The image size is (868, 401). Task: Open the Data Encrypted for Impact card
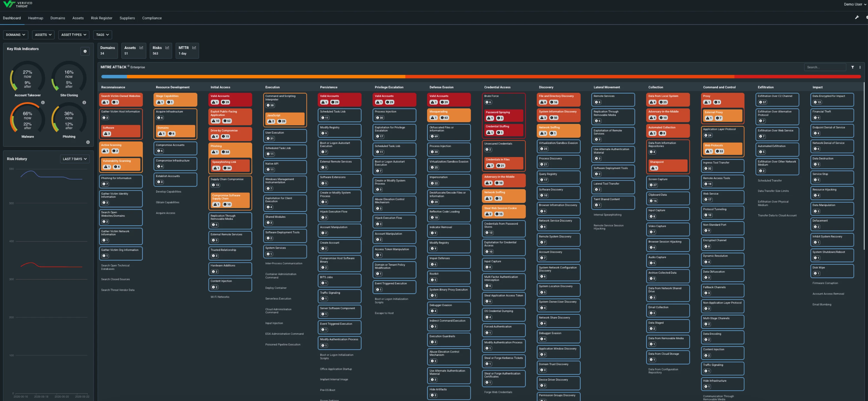(832, 99)
